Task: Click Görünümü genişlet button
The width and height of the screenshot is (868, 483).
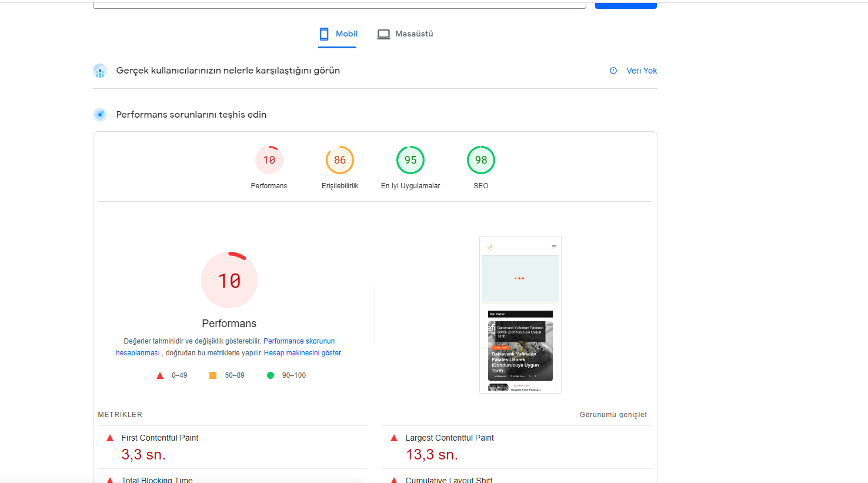Action: (613, 415)
